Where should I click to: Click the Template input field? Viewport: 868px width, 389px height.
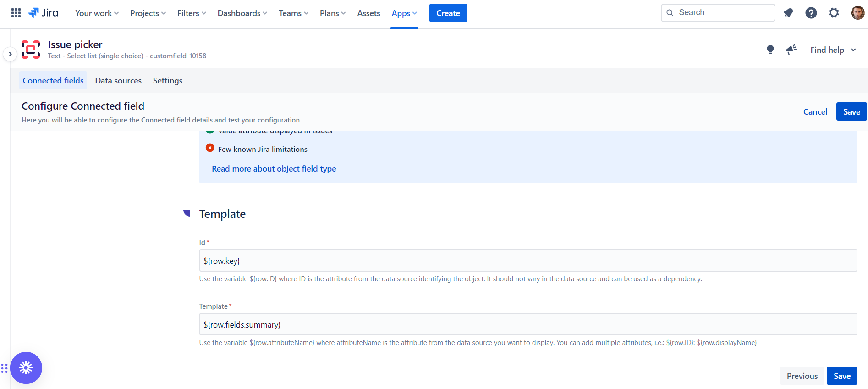pos(527,324)
